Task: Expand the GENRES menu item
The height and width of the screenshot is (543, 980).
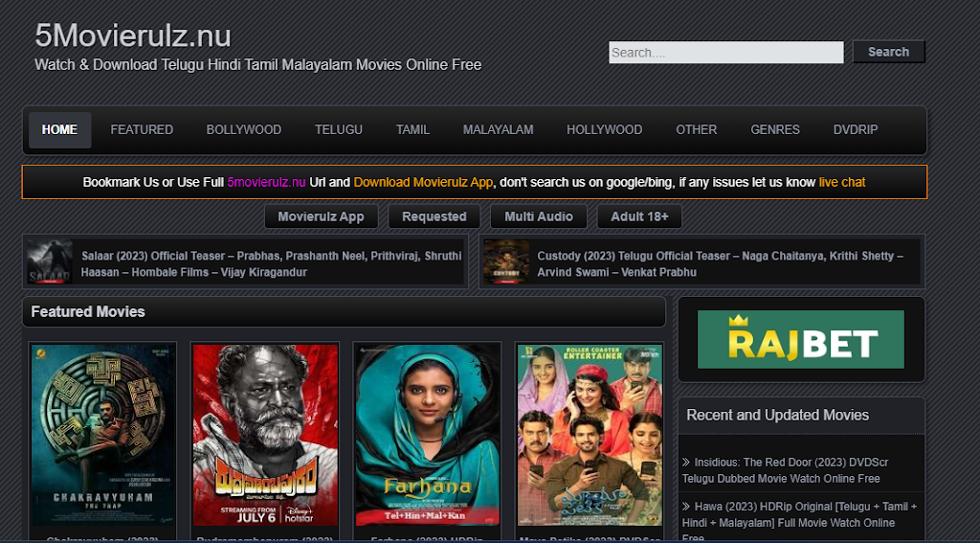Action: pos(775,130)
